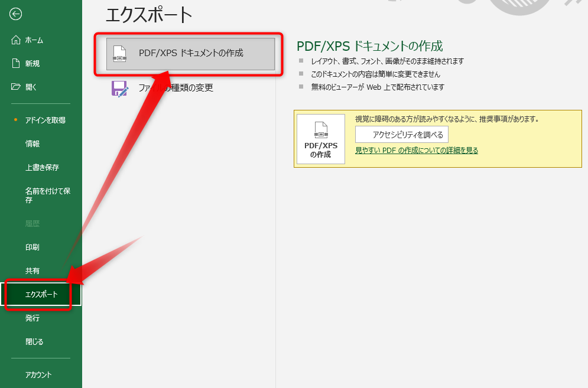
Task: Click アクセシビリティを調べる button
Action: [402, 135]
